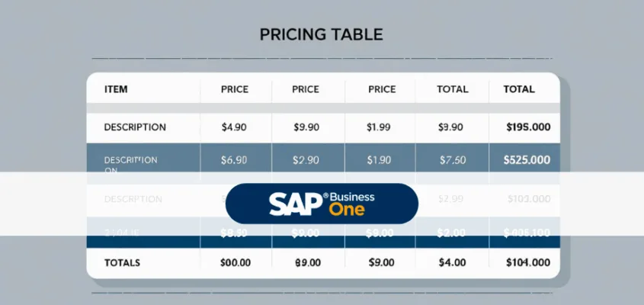The height and width of the screenshot is (305, 644).
Task: Select the $6.90 price cell
Action: 234,160
